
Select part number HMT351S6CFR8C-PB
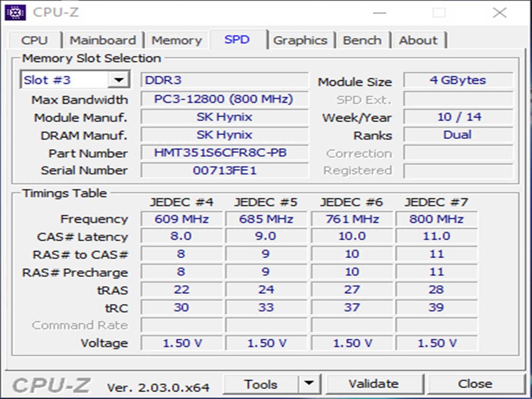point(224,153)
